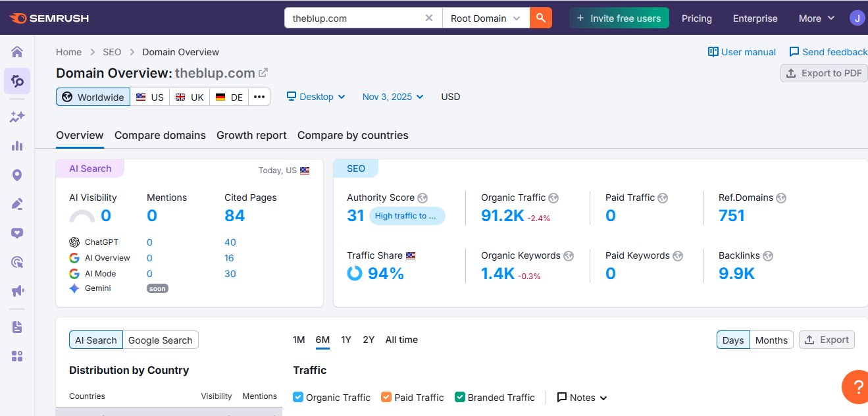Disable the Branded Traffic checkbox

(460, 397)
